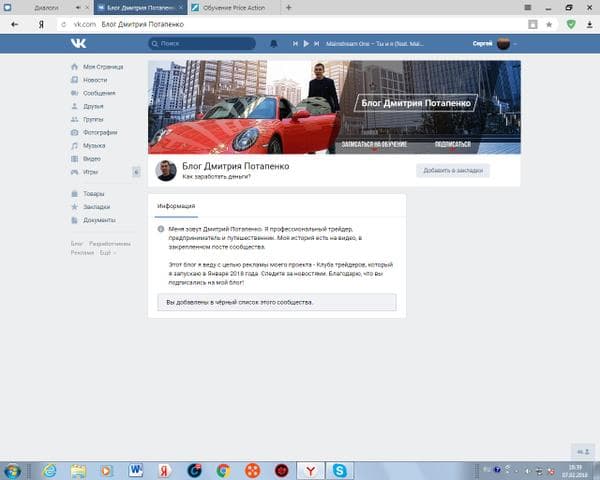This screenshot has height=480, width=600.
Task: Open Skype from taskbar
Action: tap(339, 471)
